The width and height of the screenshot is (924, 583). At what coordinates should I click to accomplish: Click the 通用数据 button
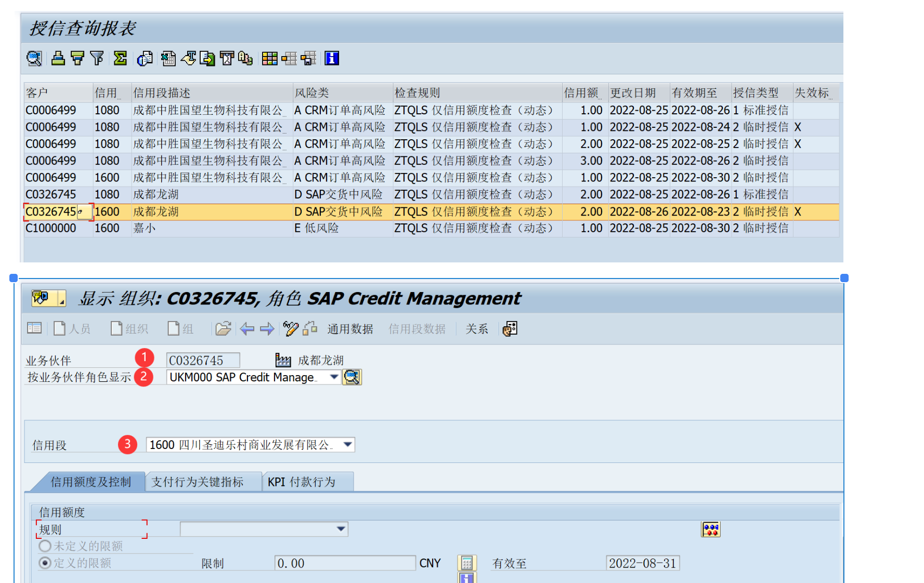(350, 329)
